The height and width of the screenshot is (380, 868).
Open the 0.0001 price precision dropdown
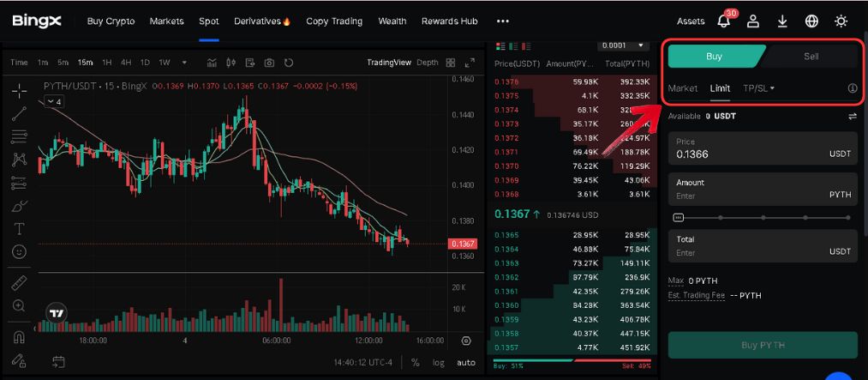pyautogui.click(x=623, y=45)
